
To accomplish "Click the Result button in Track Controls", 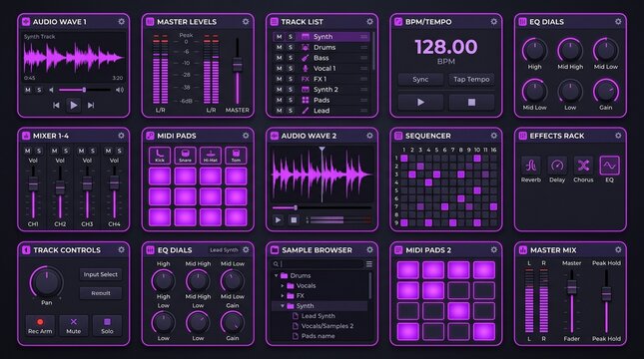I will [101, 293].
